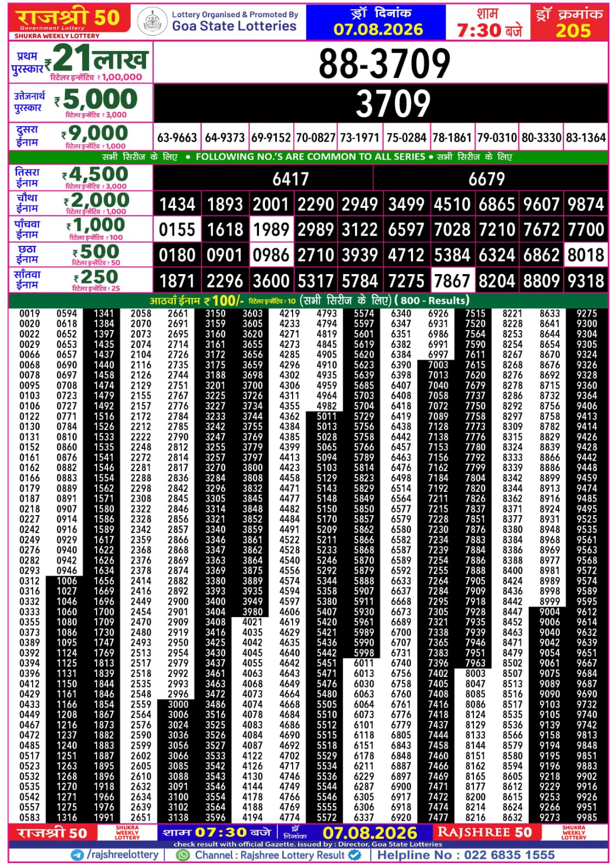Screen dimensions: 614x868
Task: Select fifth prize number 7700
Action: (586, 230)
